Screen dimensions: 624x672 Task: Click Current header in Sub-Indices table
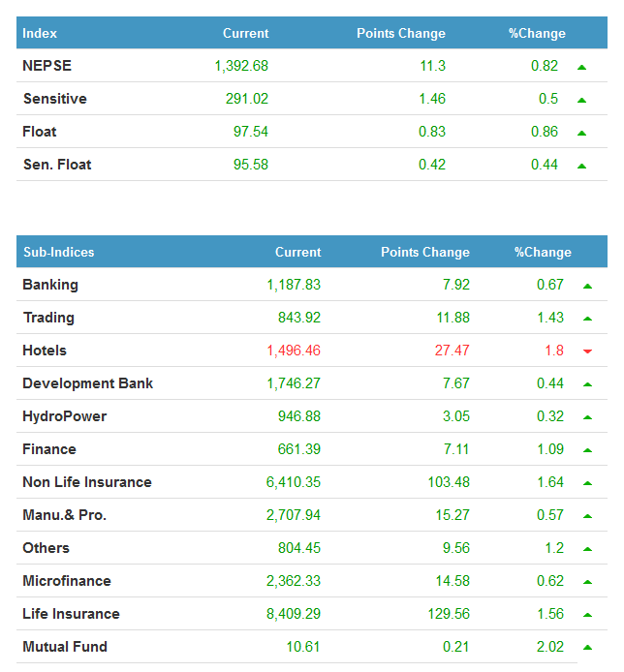298,252
